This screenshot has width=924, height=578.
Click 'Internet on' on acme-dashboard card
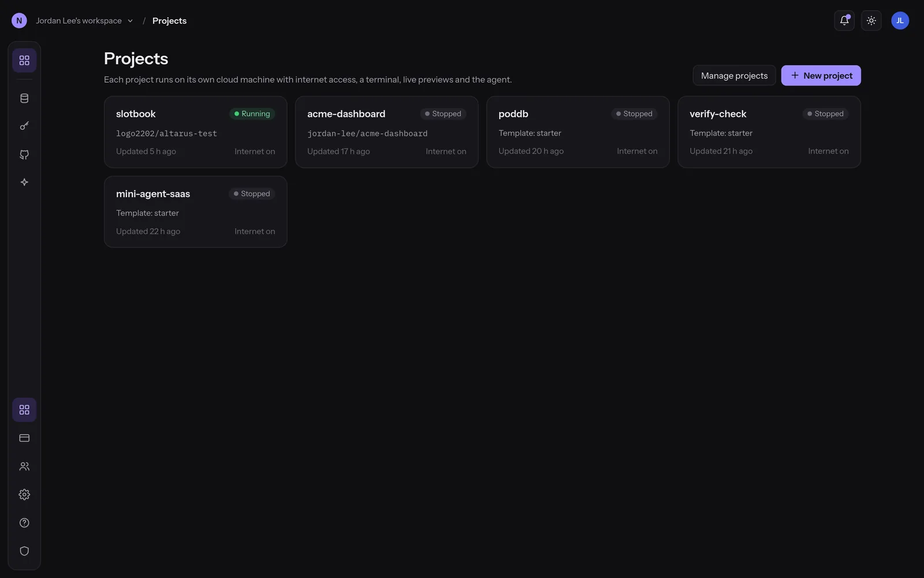click(x=446, y=151)
